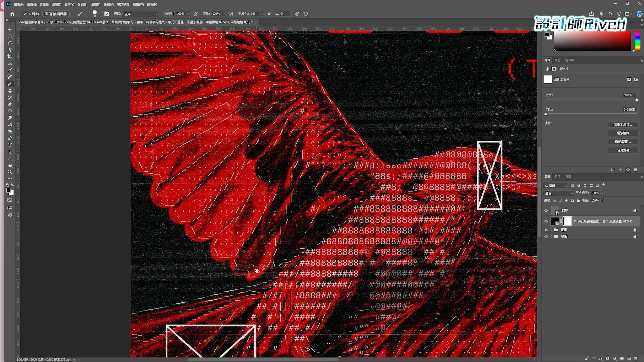
Task: Click the layer mask link chain icon
Action: tap(561, 221)
